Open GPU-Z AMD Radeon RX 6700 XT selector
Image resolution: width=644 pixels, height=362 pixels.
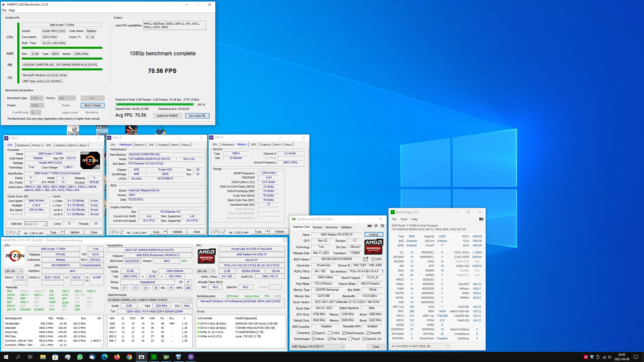tap(318, 346)
